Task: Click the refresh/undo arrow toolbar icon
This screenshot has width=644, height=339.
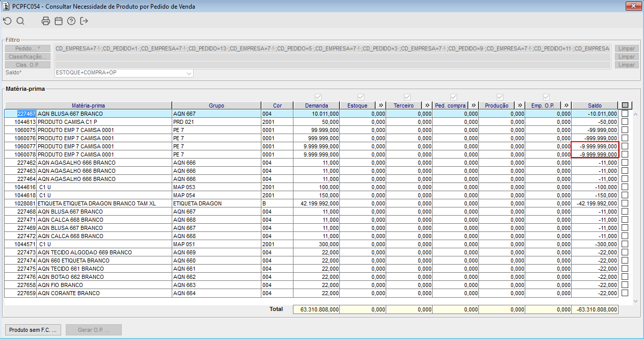Action: pos(7,21)
